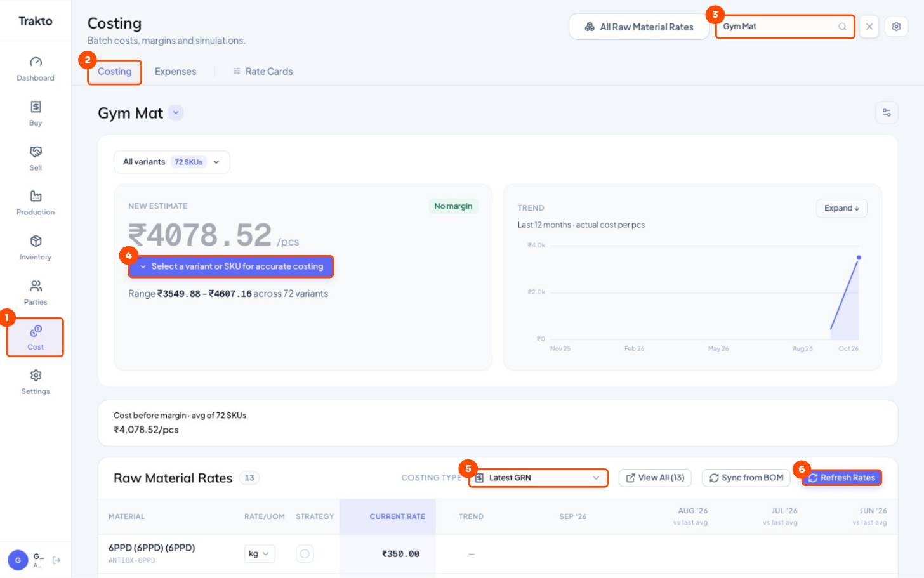Switch to the Costing tab
The image size is (924, 578).
pyautogui.click(x=115, y=72)
